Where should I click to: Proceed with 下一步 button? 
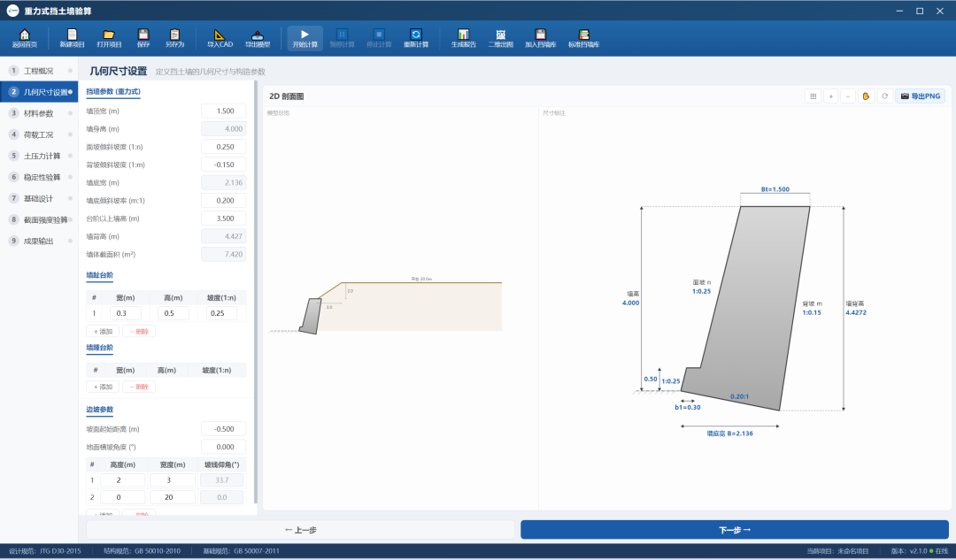click(735, 530)
